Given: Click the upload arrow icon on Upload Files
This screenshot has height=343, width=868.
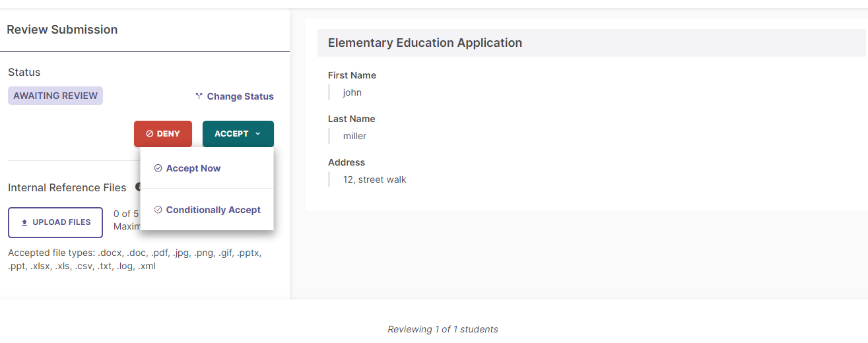Looking at the screenshot, I should point(24,222).
